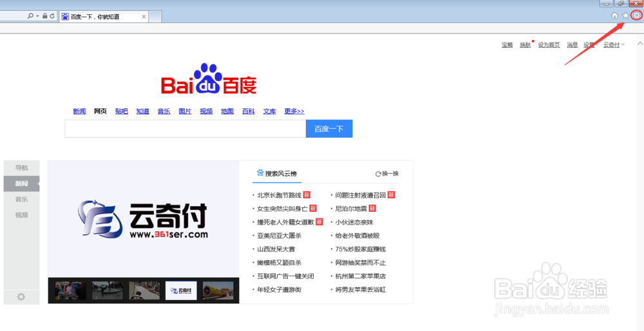644x331 pixels.
Task: Open the Favorites star panel
Action: click(x=625, y=15)
